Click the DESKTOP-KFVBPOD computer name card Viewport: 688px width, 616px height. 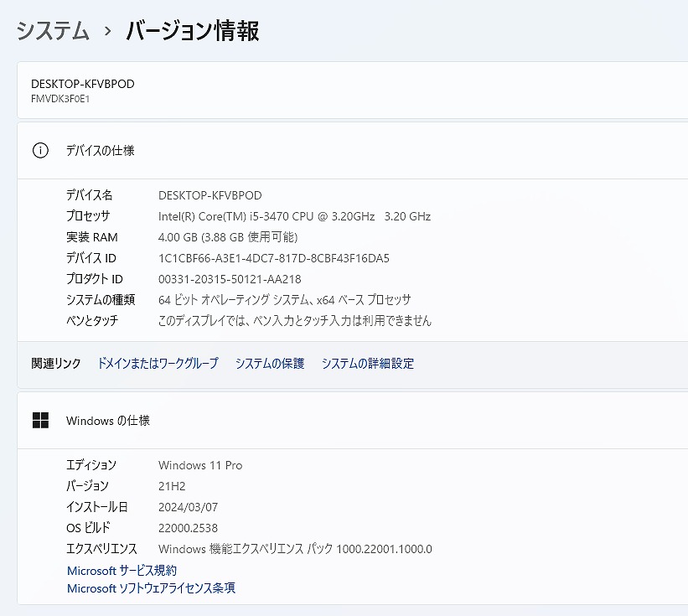pyautogui.click(x=352, y=90)
